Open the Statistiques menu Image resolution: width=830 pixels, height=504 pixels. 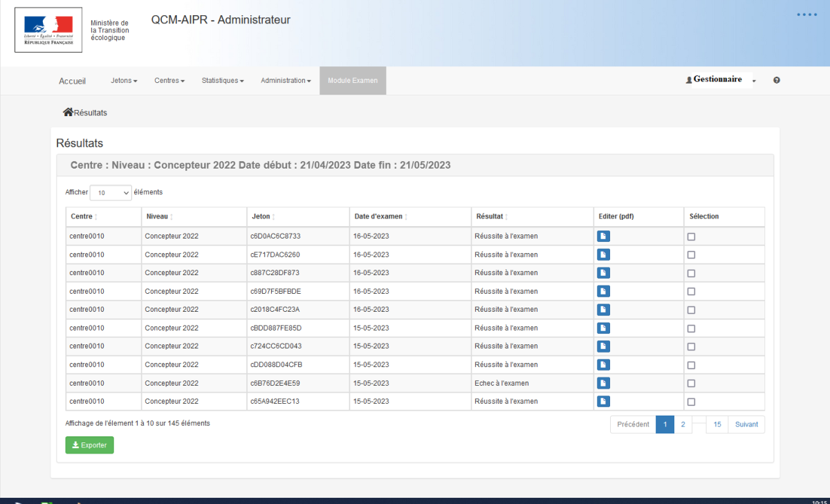[x=223, y=81]
